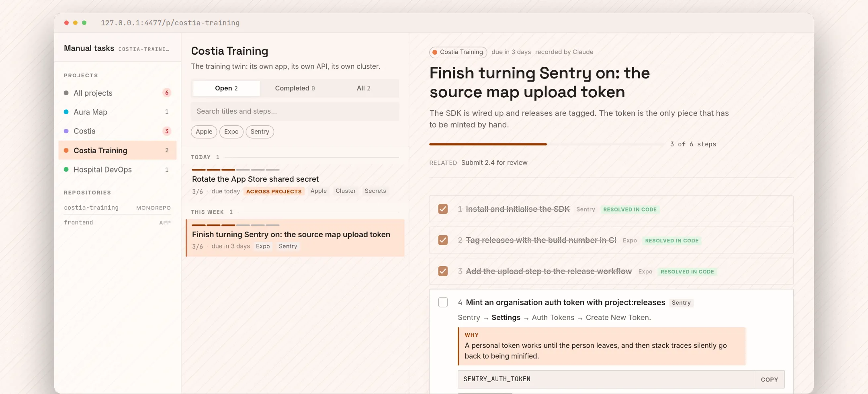Open the frontend app repository
The width and height of the screenshot is (868, 394).
coord(117,222)
